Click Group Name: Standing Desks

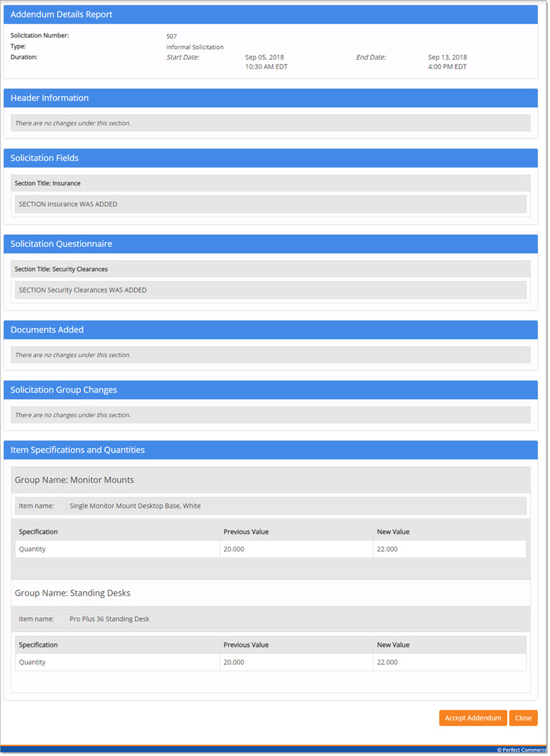pyautogui.click(x=72, y=593)
